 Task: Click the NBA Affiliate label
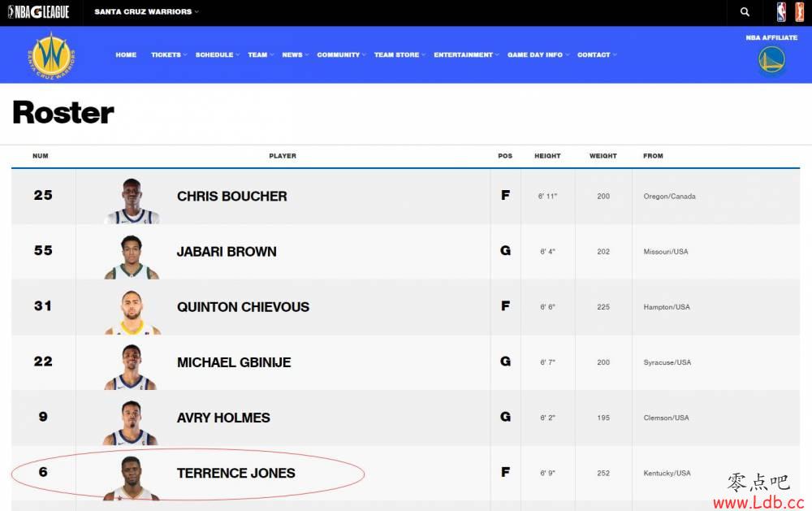coord(771,38)
